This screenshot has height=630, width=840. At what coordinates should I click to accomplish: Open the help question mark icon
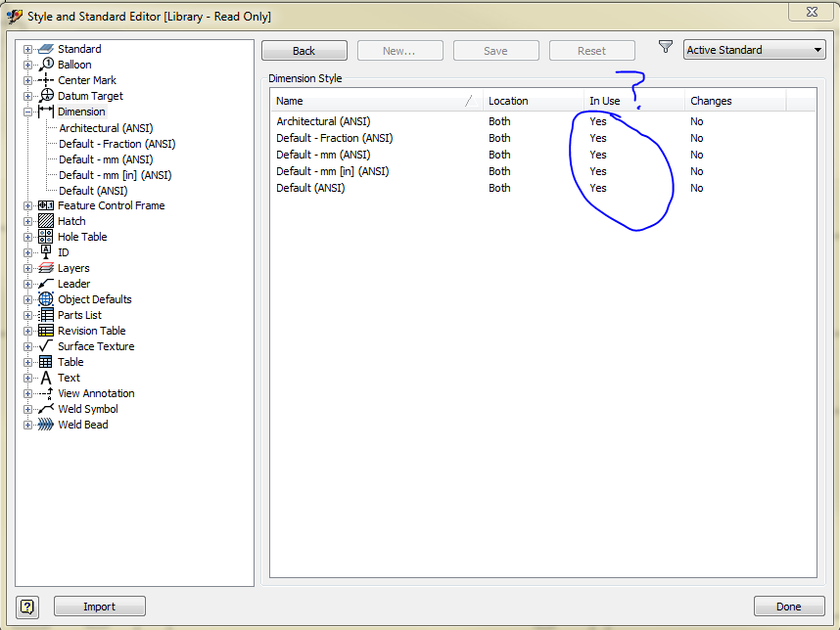click(27, 607)
